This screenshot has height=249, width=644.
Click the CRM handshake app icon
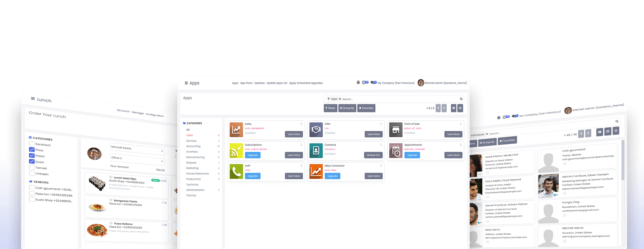pos(316,130)
